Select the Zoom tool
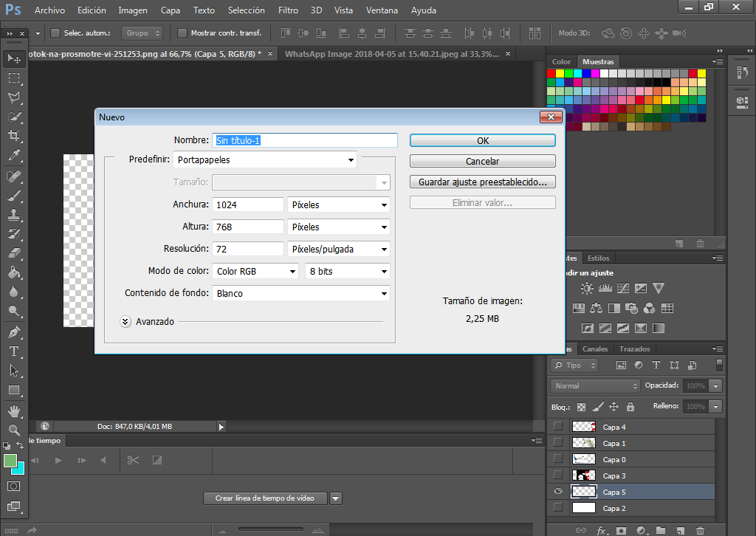This screenshot has width=756, height=536. point(14,430)
